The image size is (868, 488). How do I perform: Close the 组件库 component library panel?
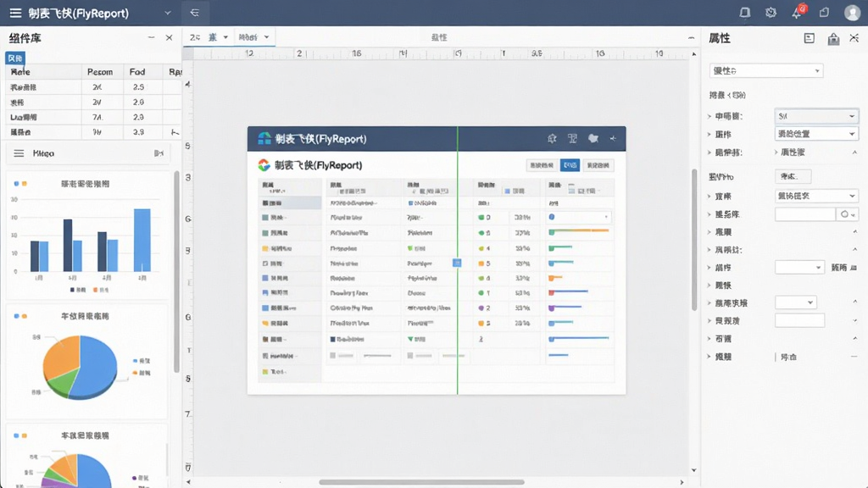pyautogui.click(x=169, y=37)
